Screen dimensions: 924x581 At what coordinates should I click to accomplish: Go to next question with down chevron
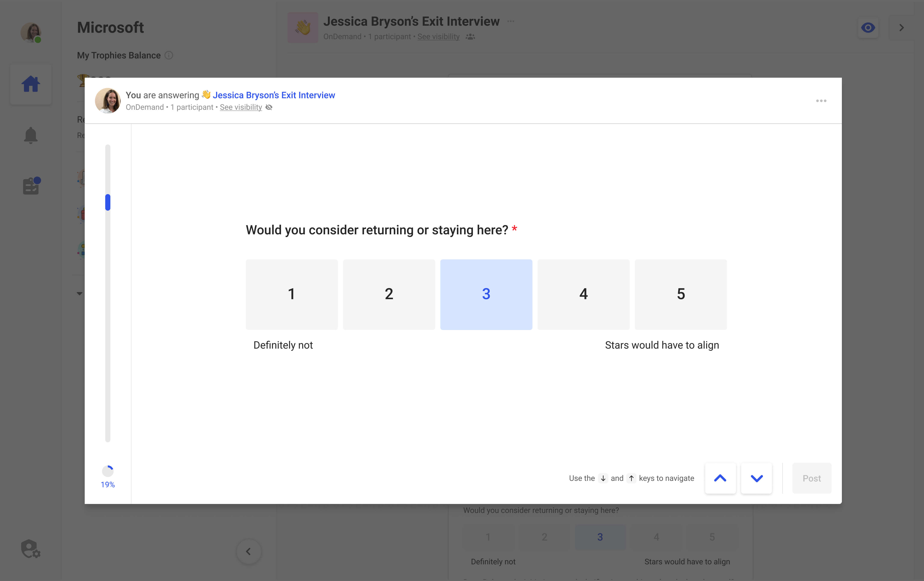click(x=756, y=478)
